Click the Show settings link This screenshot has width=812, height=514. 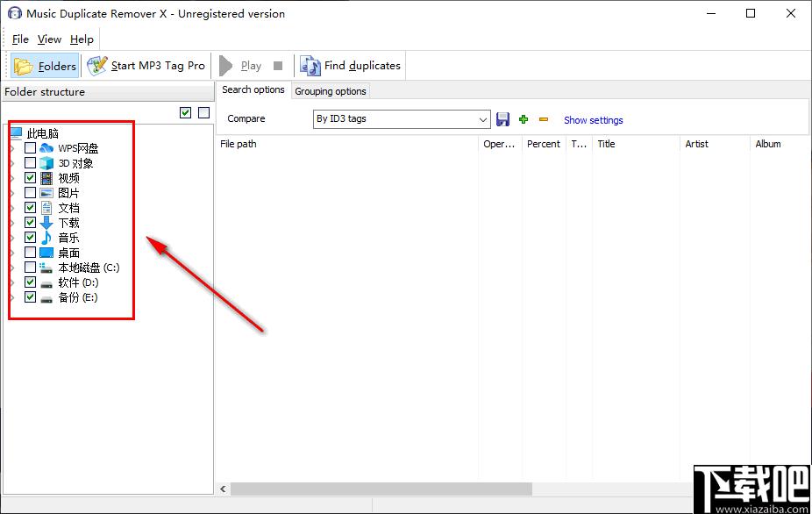tap(594, 120)
